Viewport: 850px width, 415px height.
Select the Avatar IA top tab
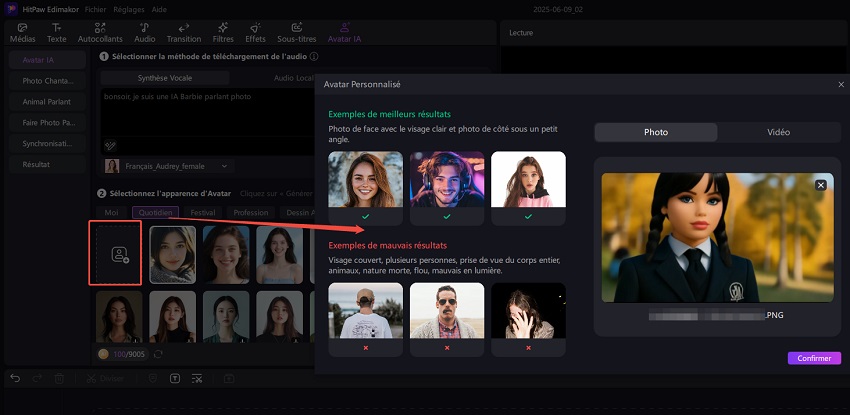pos(344,33)
